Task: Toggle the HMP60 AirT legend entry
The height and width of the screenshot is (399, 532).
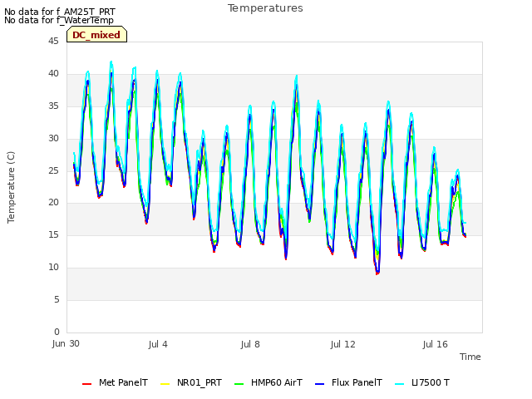Action: point(268,382)
